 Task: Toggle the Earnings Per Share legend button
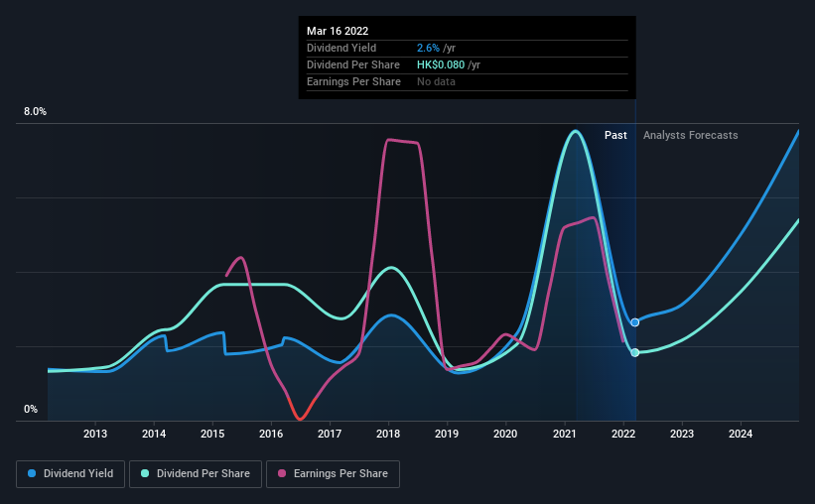[x=333, y=474]
